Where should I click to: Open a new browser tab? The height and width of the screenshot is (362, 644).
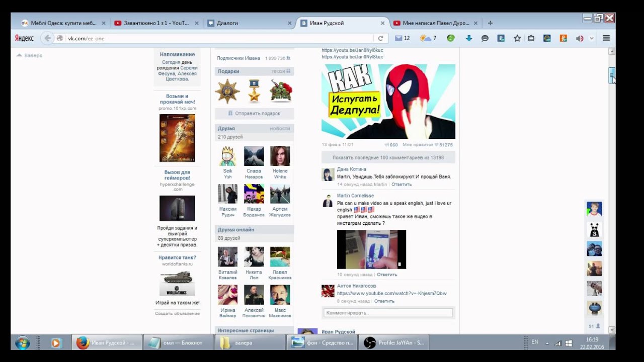click(490, 23)
